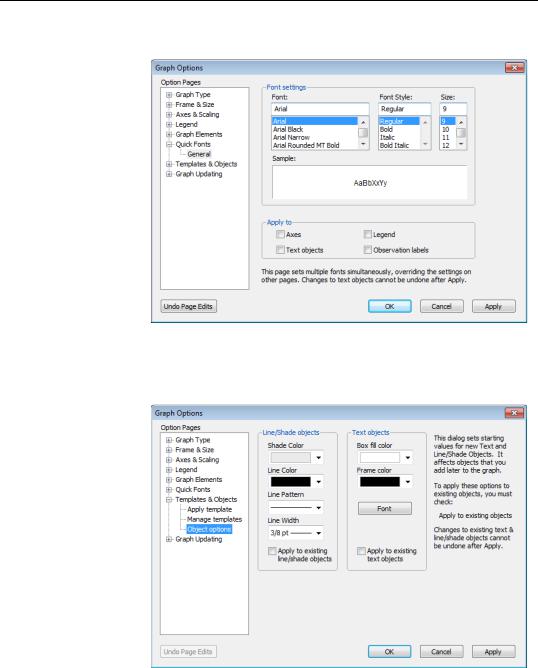Expand Axes & Scaling in the top dialog tree

pos(169,115)
